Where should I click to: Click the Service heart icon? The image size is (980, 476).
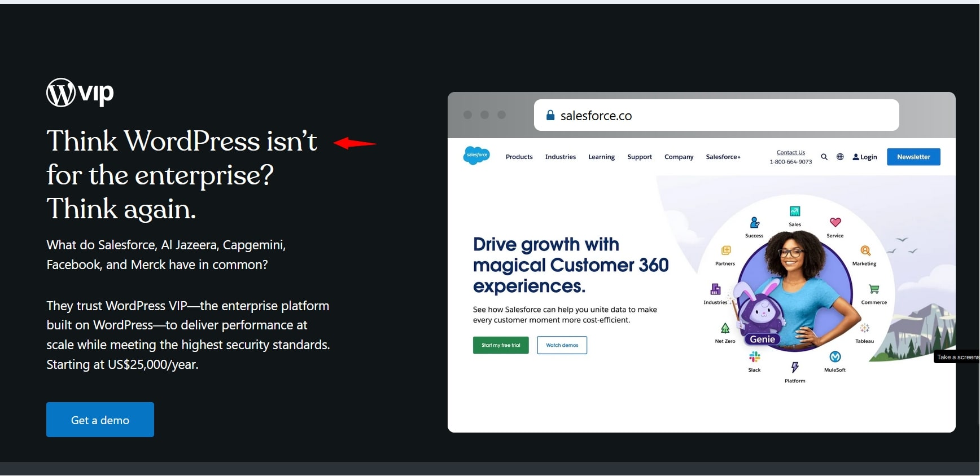tap(835, 222)
